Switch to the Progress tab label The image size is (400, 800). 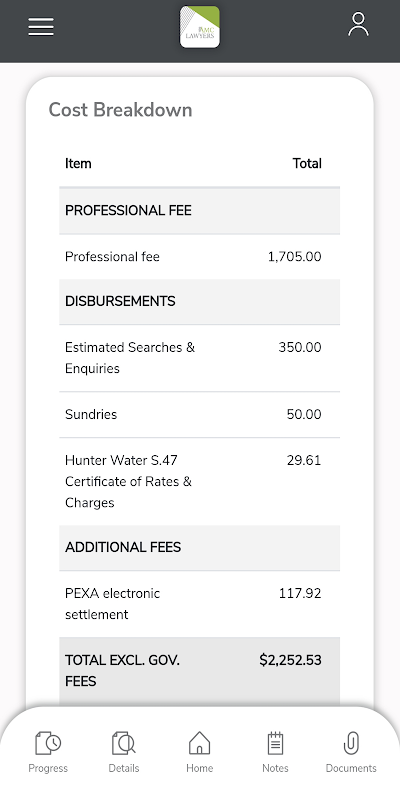pyautogui.click(x=48, y=768)
